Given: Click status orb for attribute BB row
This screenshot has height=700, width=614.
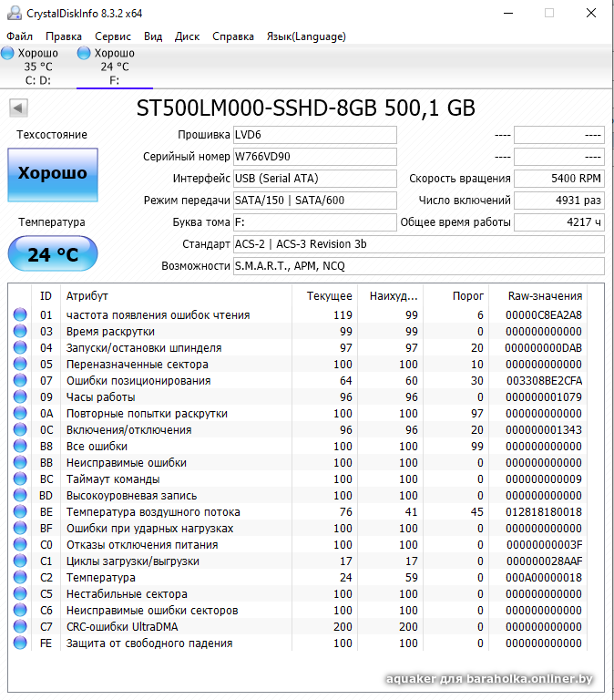Looking at the screenshot, I should (20, 462).
